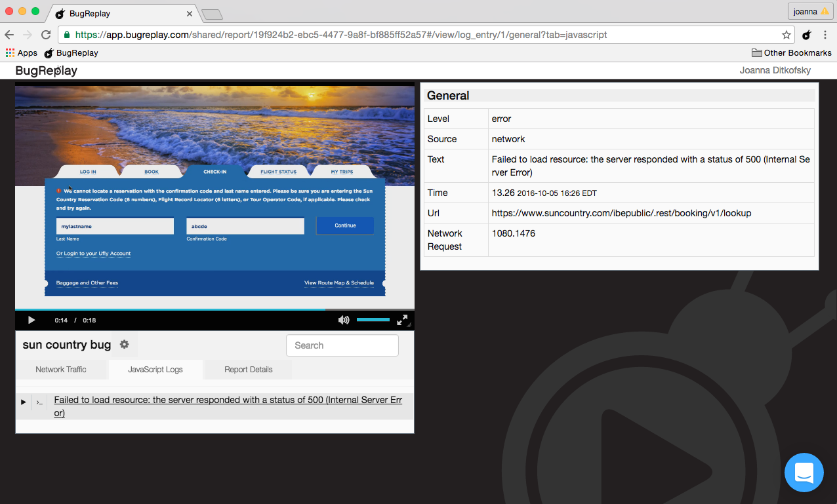Open the Other Bookmarks folder
The width and height of the screenshot is (837, 504).
coord(792,53)
